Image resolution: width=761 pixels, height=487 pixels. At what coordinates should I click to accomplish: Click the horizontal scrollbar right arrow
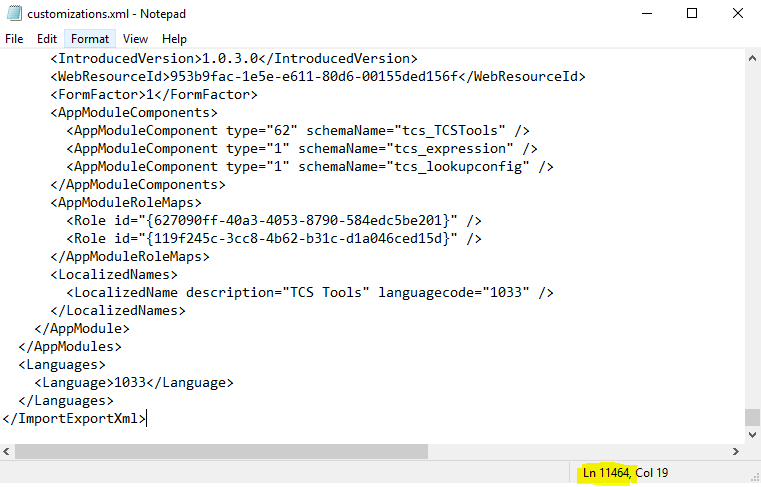click(x=736, y=451)
